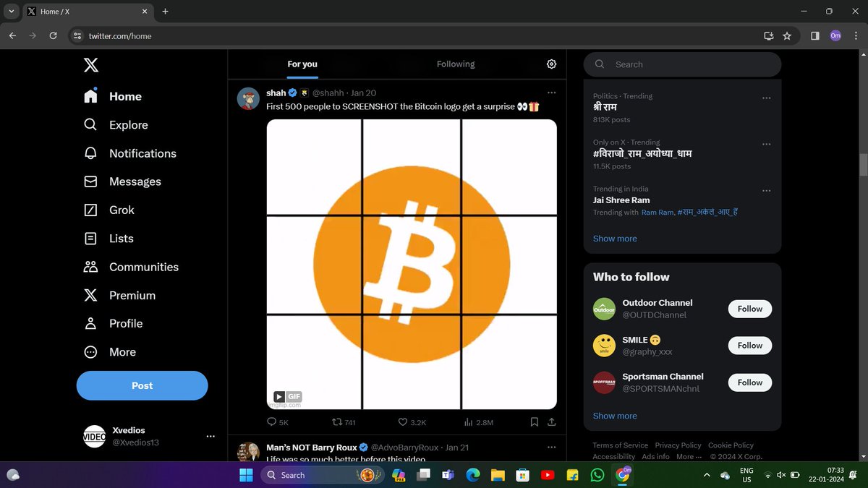
Task: Open the Windows Start menu
Action: click(246, 475)
